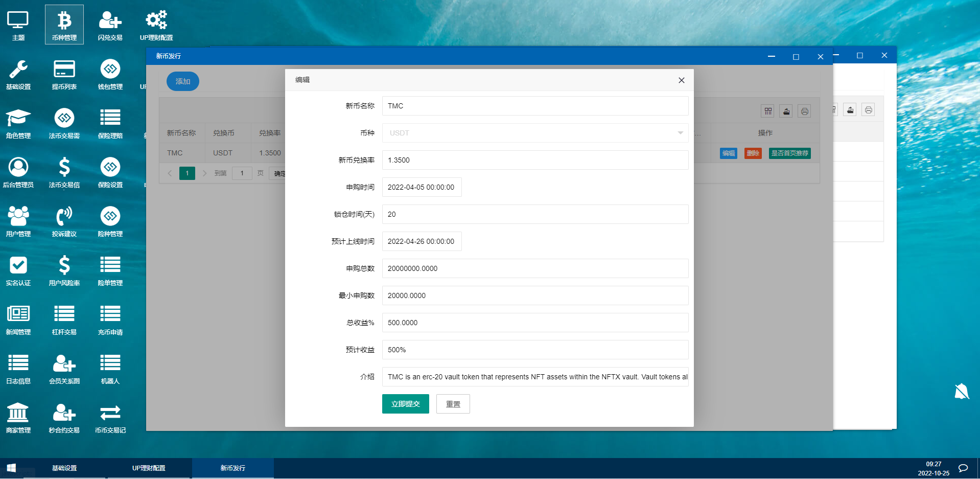980x479 pixels.
Task: Click the 立即提交 submit button
Action: pos(405,403)
